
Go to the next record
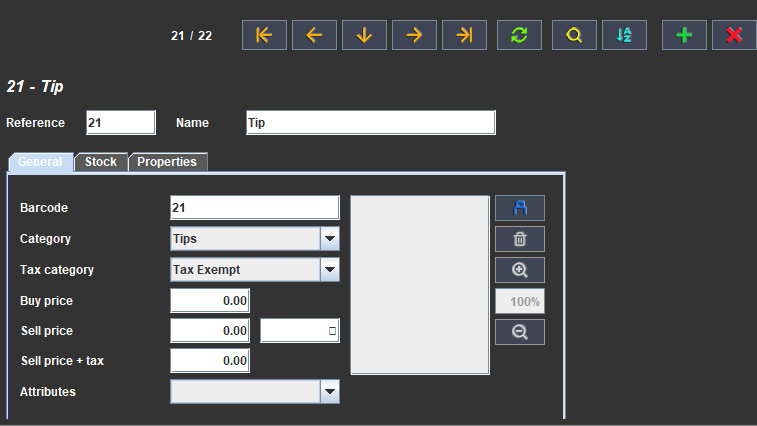click(414, 35)
